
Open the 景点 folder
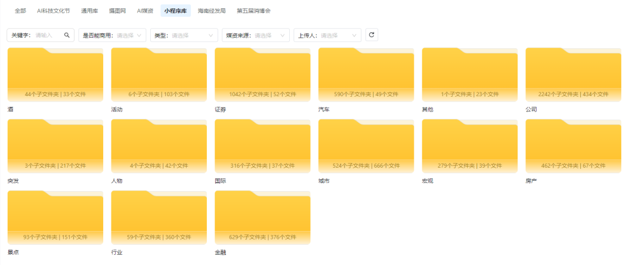[55, 218]
